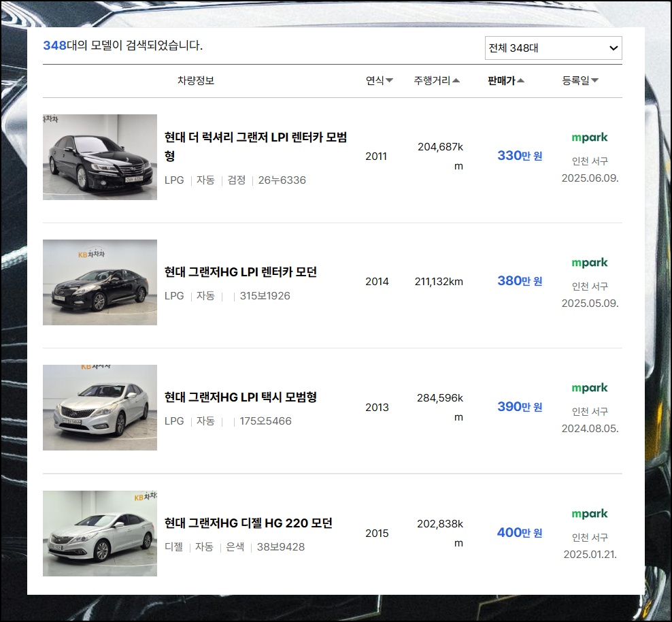Open listing 현대 그랜저HG LPI 택시 모범형
The height and width of the screenshot is (622, 672).
point(240,397)
